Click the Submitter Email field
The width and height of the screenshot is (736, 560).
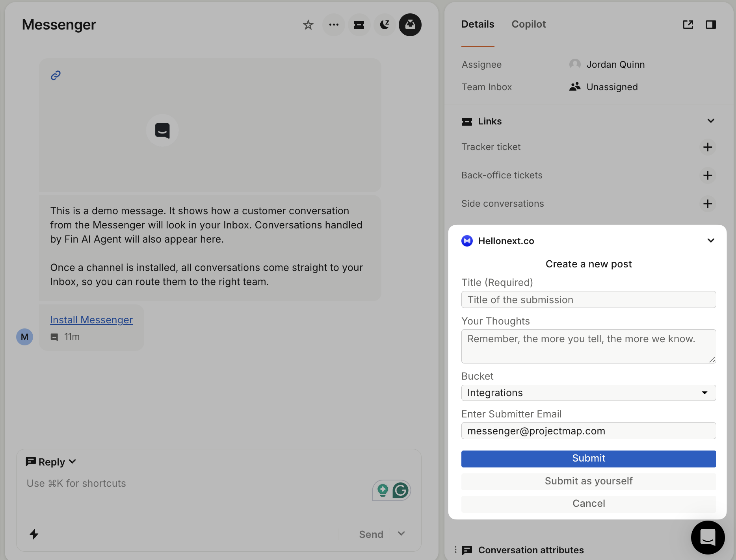[x=589, y=431]
